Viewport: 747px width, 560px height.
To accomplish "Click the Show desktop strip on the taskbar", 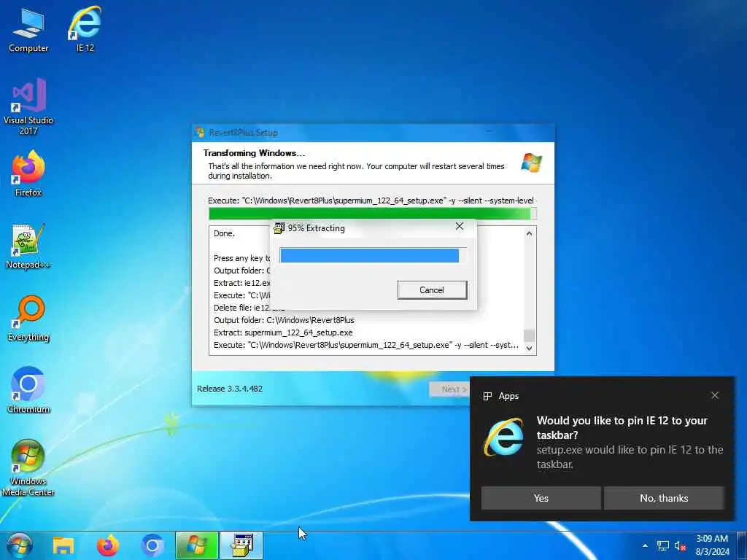I will pos(743,545).
